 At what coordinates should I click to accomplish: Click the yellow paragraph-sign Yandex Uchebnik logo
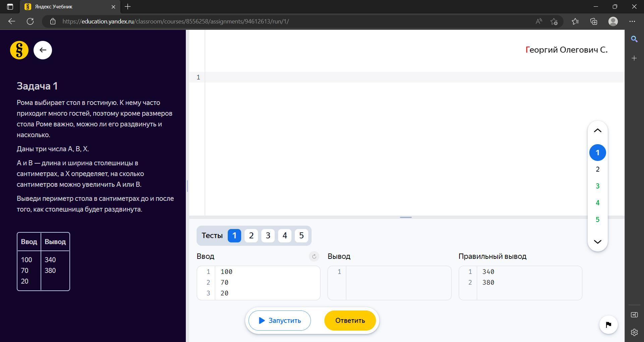click(19, 50)
